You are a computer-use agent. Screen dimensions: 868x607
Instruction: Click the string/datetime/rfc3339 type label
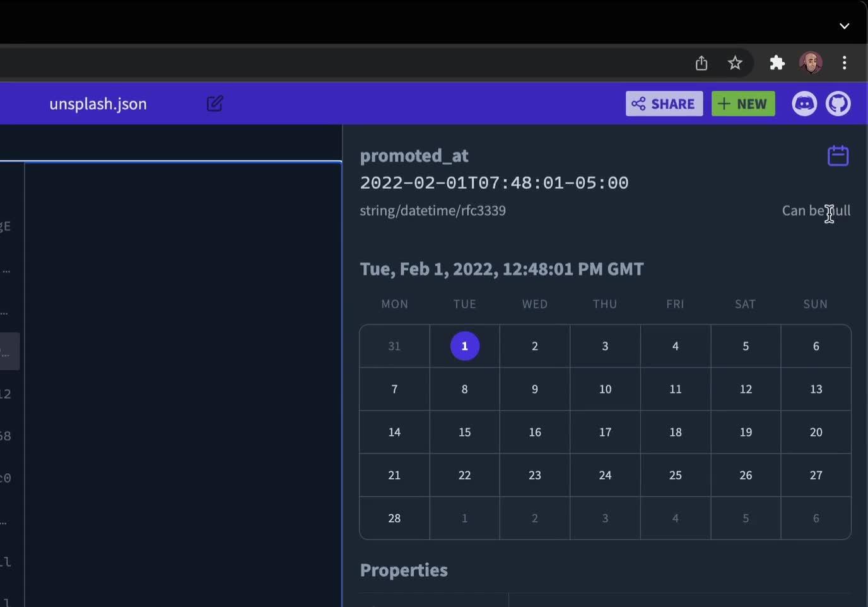pos(433,210)
